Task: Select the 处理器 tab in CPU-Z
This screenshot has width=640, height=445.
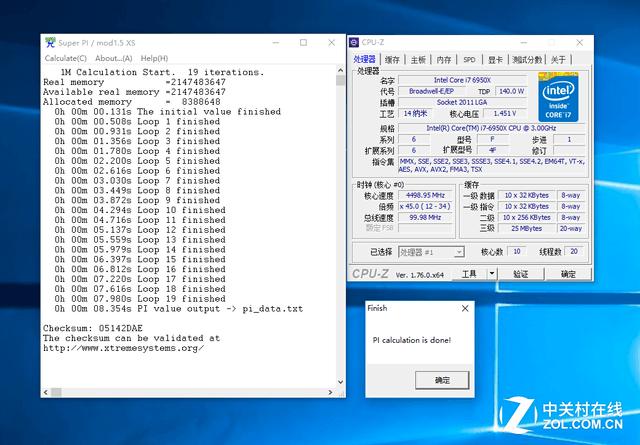Action: [x=364, y=59]
